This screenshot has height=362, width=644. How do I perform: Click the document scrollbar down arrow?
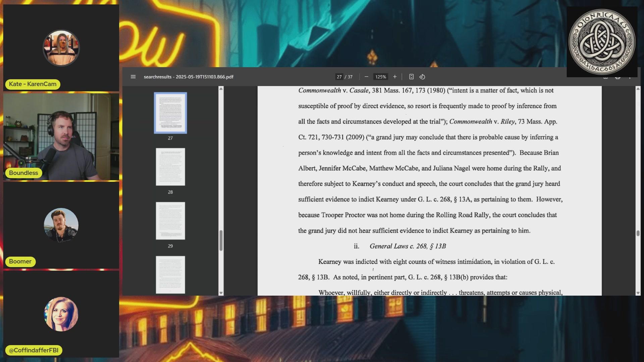(x=638, y=293)
